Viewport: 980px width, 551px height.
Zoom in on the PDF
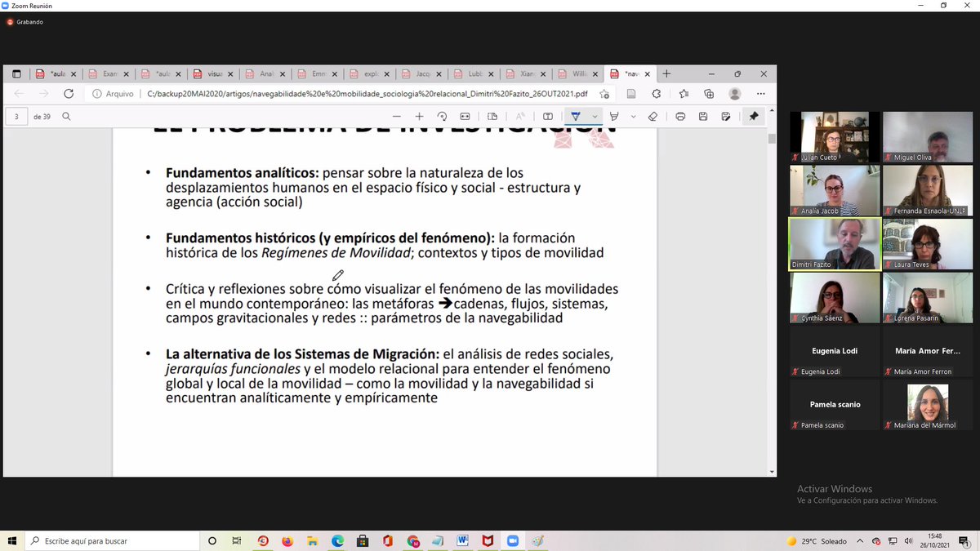[419, 116]
